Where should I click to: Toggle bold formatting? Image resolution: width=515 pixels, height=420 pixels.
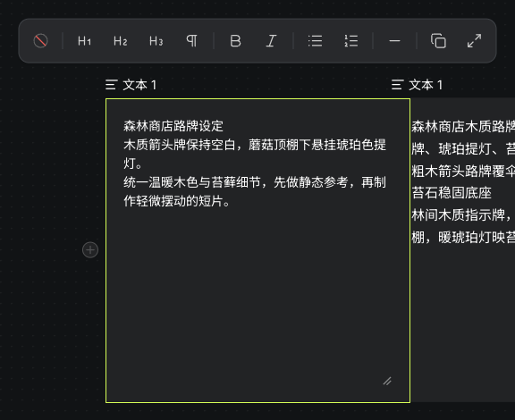pos(235,41)
